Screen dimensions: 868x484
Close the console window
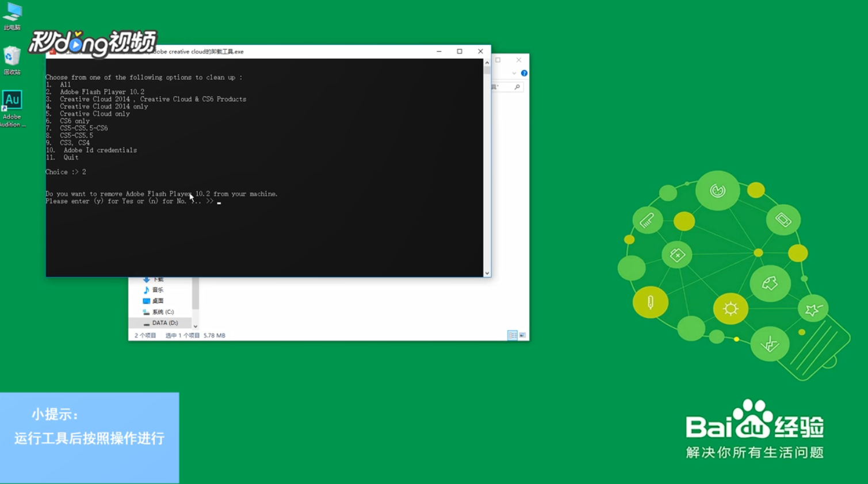point(480,52)
